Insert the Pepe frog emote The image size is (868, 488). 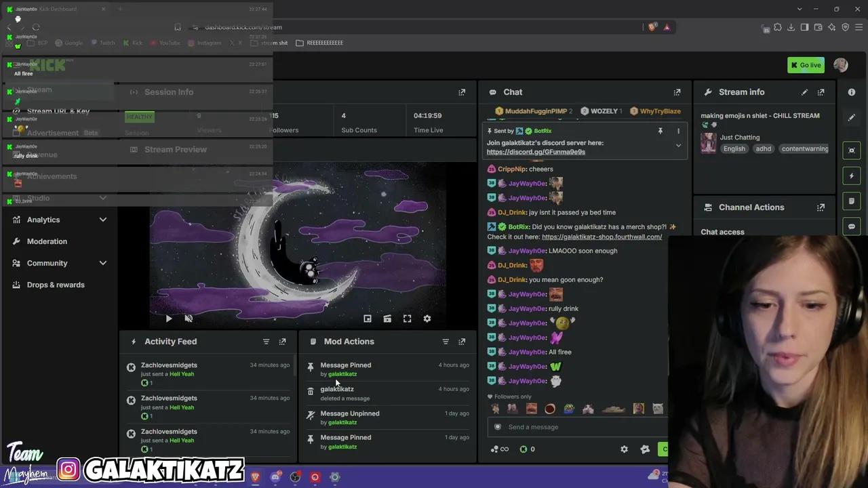(568, 409)
